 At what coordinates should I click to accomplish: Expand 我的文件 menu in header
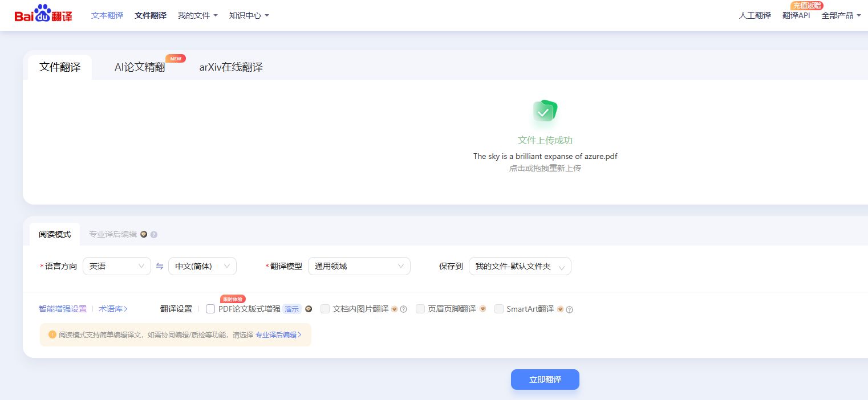pos(198,15)
